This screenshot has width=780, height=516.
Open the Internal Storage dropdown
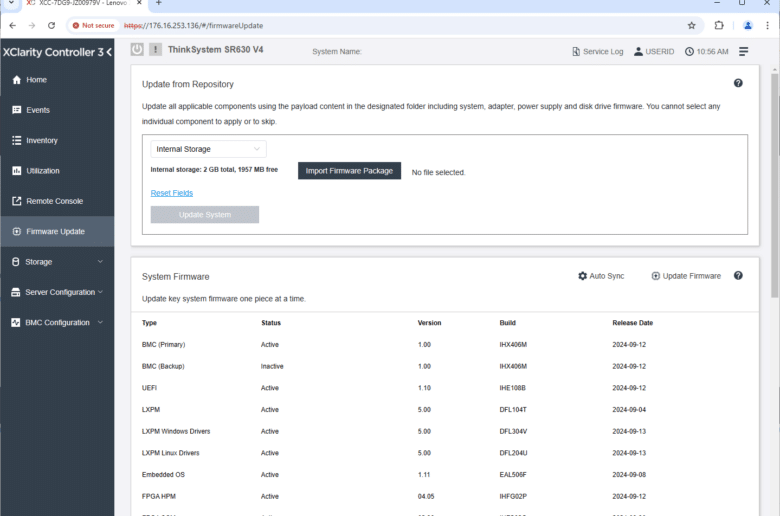(208, 149)
